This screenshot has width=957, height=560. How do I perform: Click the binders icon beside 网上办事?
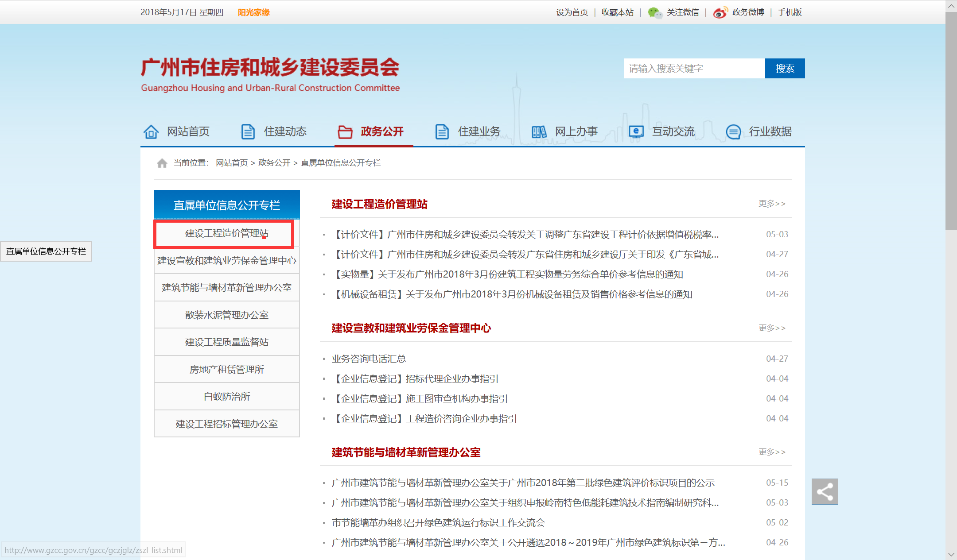click(x=539, y=131)
